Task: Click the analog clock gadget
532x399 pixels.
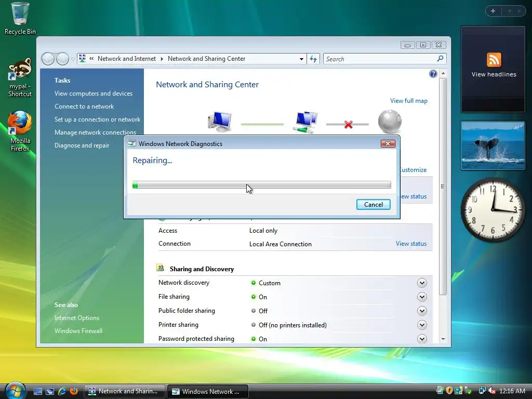Action: coord(493,210)
